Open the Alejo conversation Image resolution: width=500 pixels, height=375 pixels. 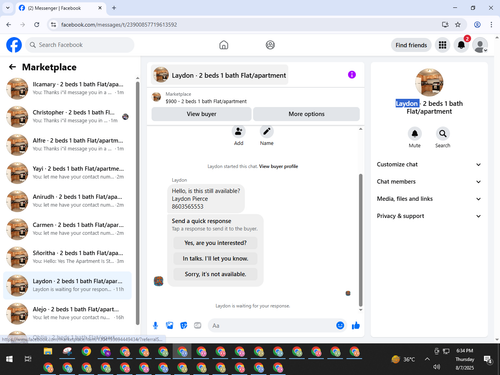point(67,313)
